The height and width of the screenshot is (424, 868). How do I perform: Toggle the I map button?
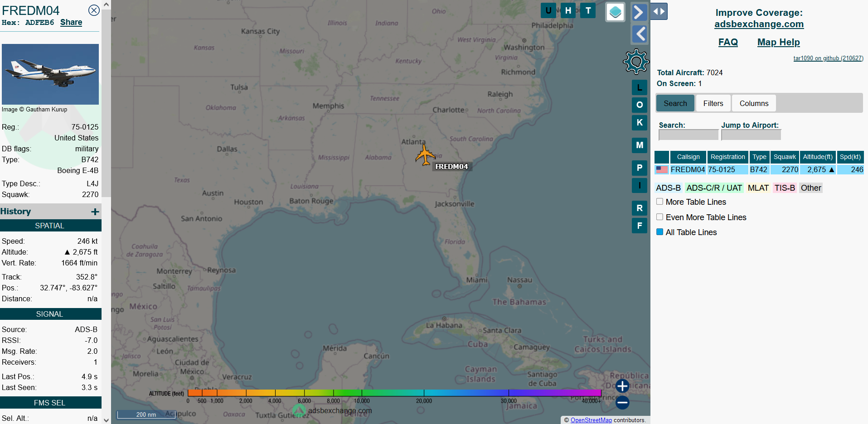pyautogui.click(x=640, y=185)
